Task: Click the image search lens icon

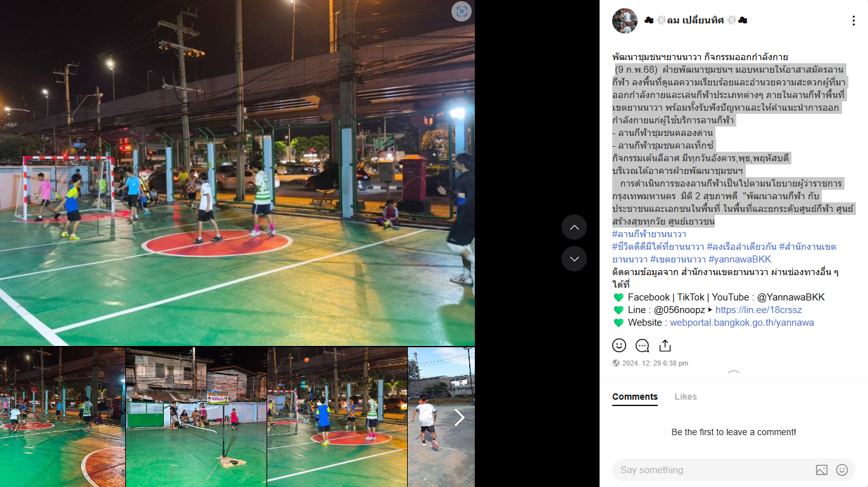Action: pyautogui.click(x=462, y=11)
